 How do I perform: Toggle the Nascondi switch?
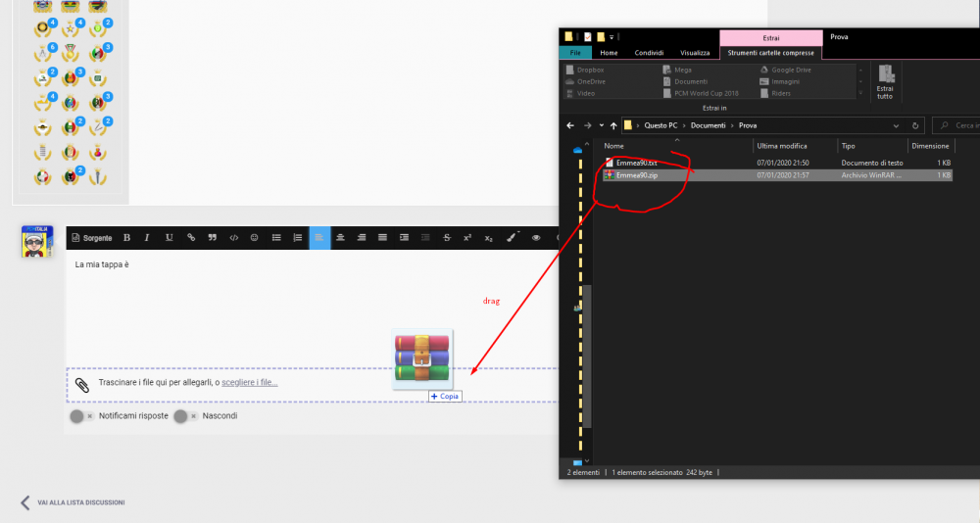point(185,416)
